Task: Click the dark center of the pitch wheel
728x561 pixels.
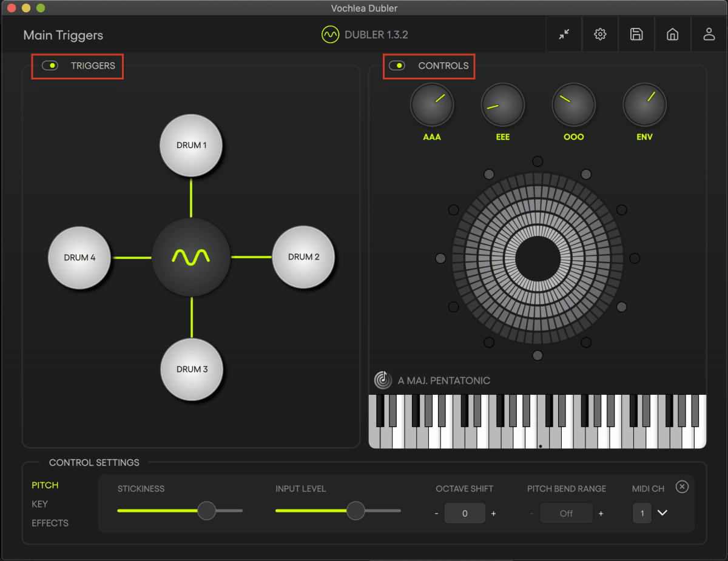Action: (x=538, y=258)
